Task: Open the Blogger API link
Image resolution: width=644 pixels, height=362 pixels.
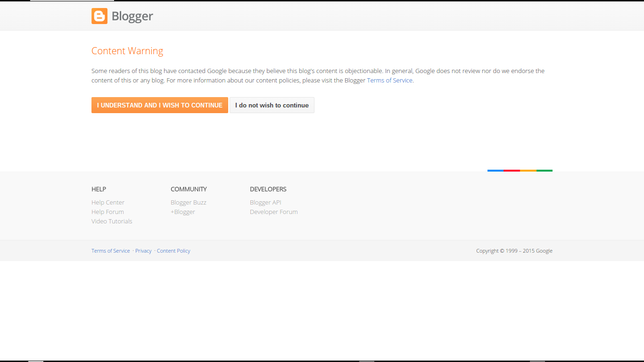Action: pos(265,202)
